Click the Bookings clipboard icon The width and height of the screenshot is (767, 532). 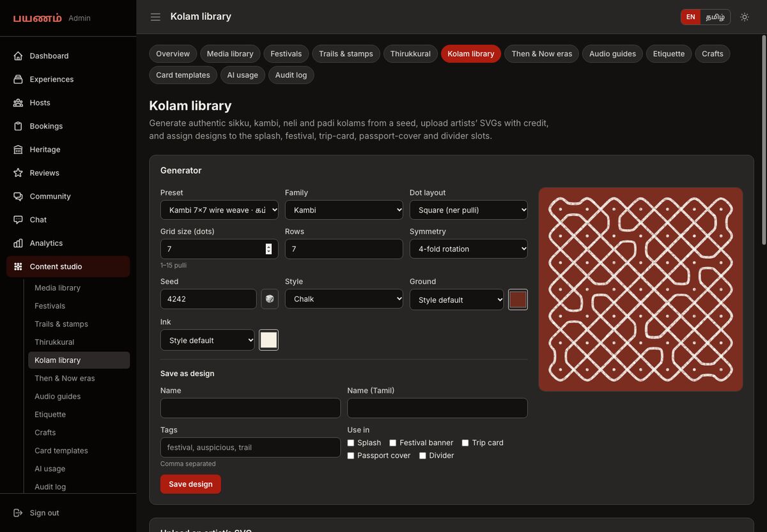tap(18, 126)
